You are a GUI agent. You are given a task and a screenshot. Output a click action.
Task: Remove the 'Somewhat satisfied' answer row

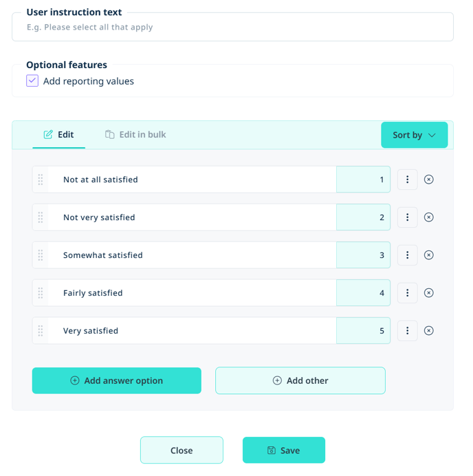428,255
